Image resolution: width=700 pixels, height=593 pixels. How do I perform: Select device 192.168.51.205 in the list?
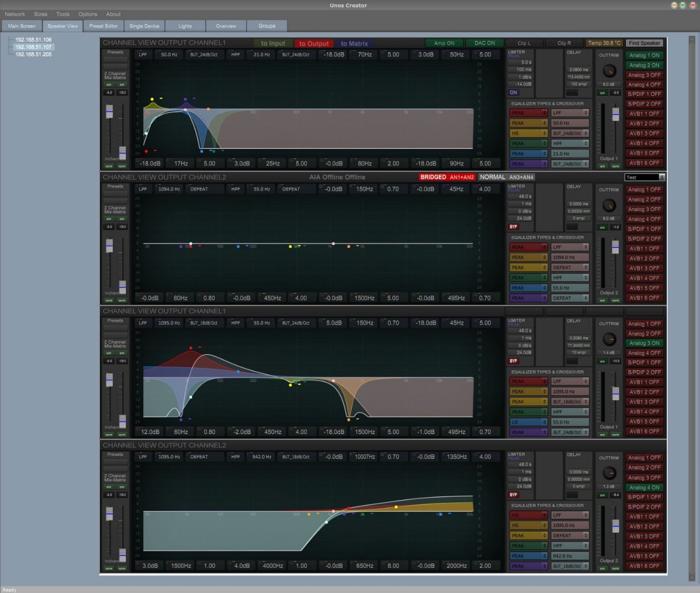[x=33, y=55]
